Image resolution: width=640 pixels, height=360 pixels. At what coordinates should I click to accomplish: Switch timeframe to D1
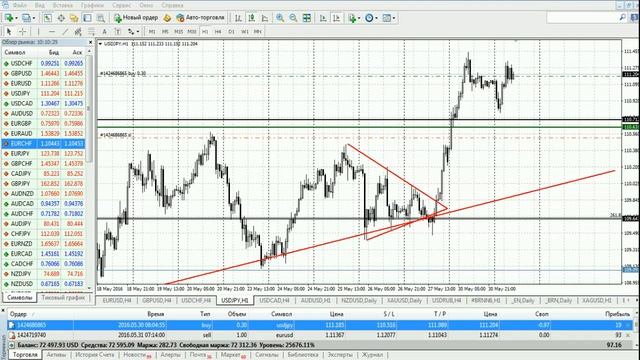point(231,31)
